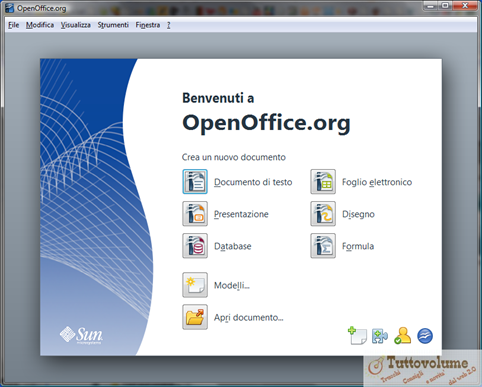Expand the Visualizza menu
Image resolution: width=482 pixels, height=387 pixels.
coord(76,25)
